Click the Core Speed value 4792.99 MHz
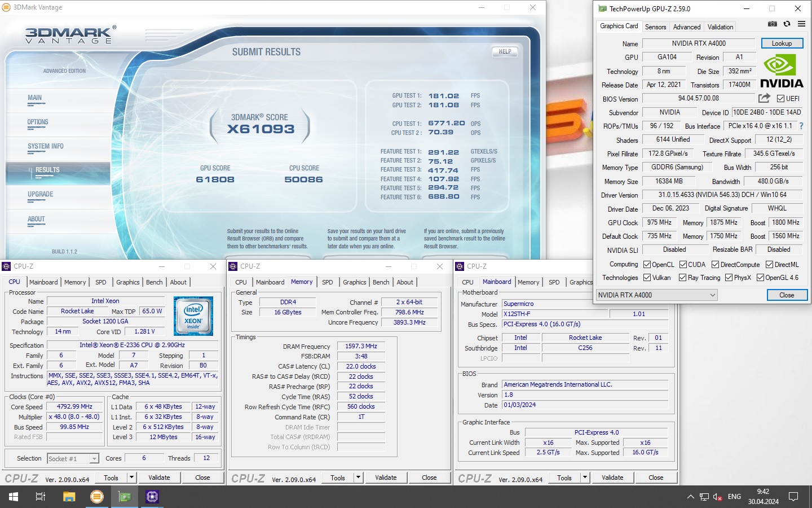812x508 pixels. 74,406
